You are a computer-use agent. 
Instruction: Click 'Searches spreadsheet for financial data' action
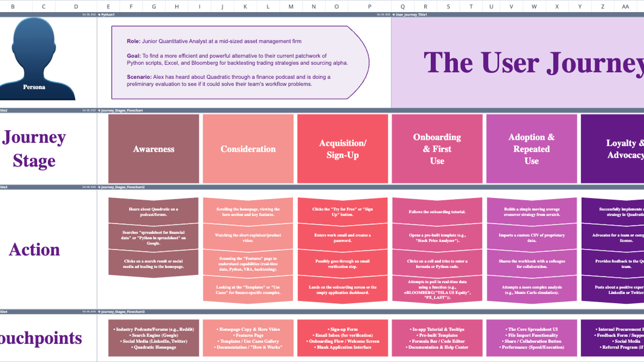point(153,238)
